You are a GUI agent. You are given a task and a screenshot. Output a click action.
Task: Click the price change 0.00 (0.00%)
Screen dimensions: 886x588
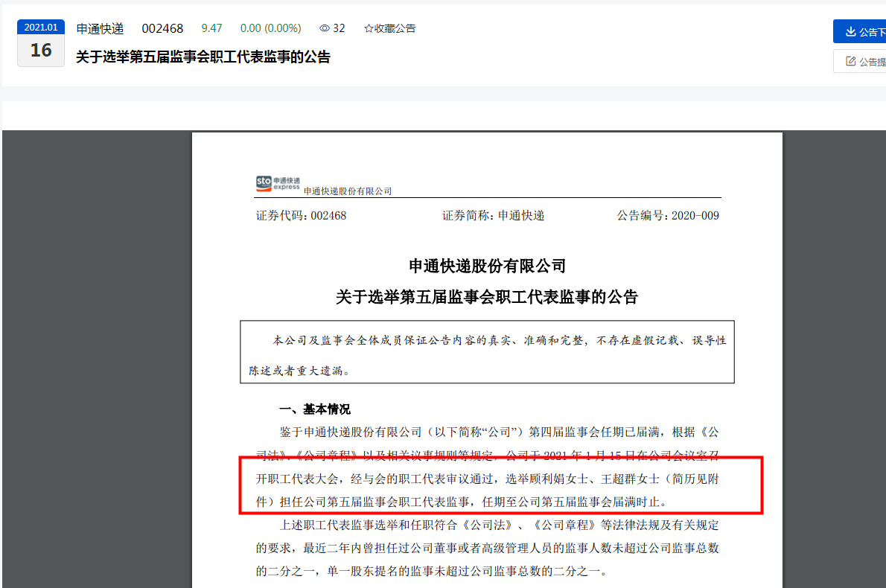(271, 28)
